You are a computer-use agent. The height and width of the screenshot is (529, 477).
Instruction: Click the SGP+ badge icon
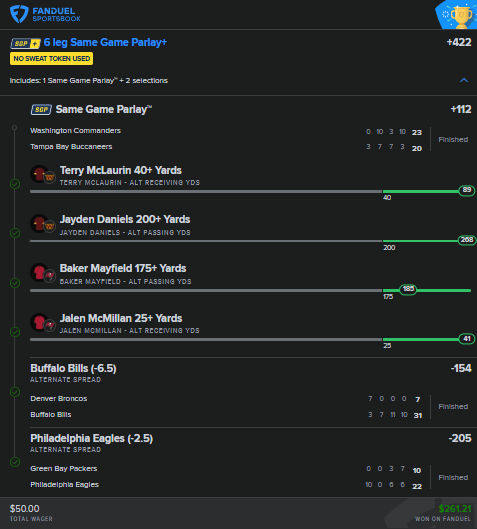click(25, 43)
